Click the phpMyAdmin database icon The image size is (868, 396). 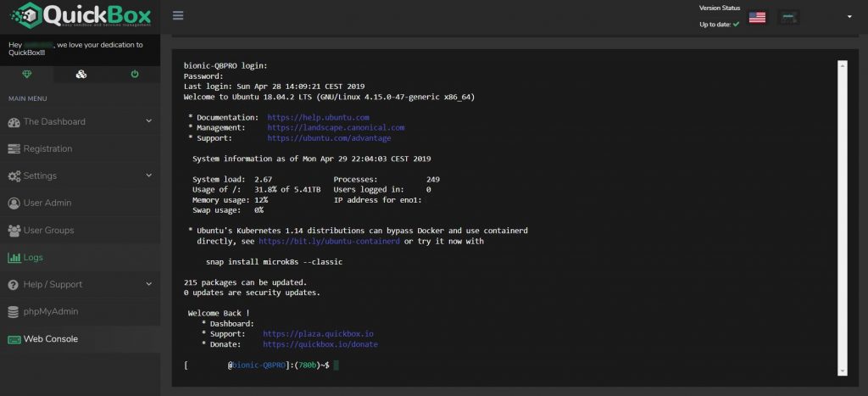pos(14,312)
